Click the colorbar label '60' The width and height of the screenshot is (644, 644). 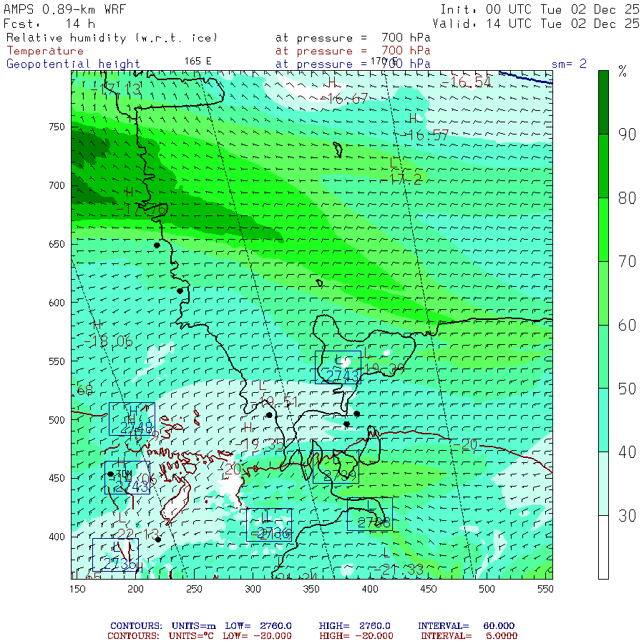pyautogui.click(x=627, y=326)
